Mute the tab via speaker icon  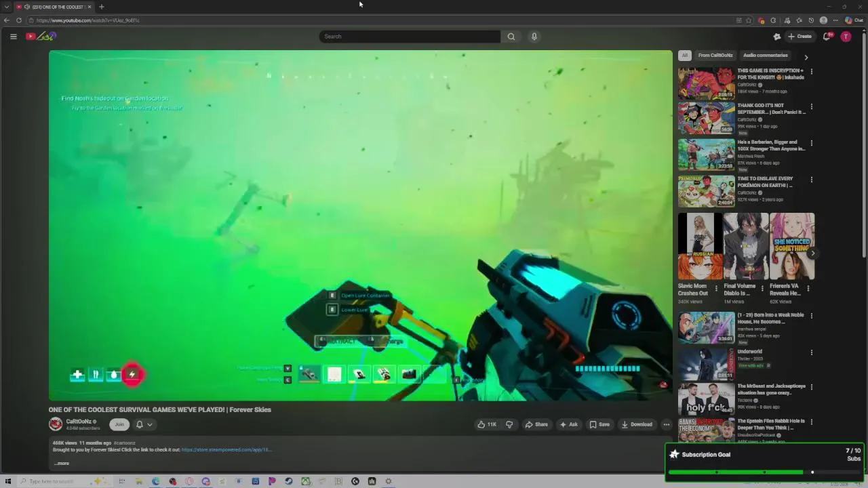click(26, 7)
